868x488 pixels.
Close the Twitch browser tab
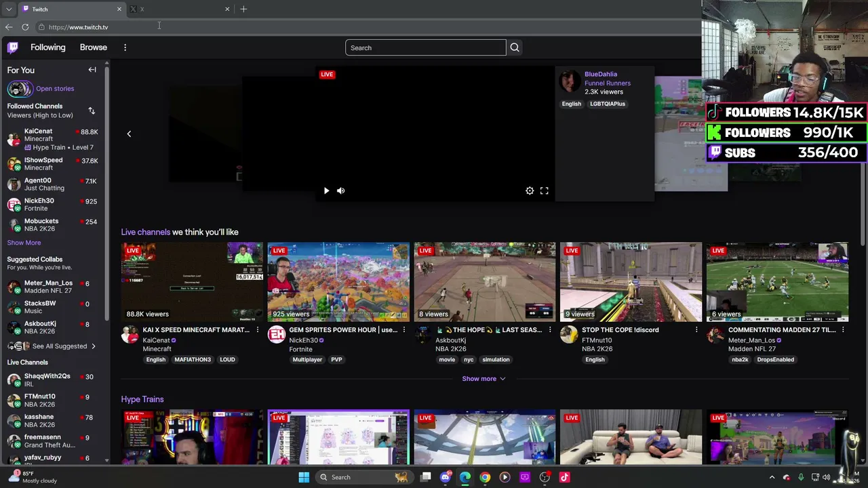(119, 9)
